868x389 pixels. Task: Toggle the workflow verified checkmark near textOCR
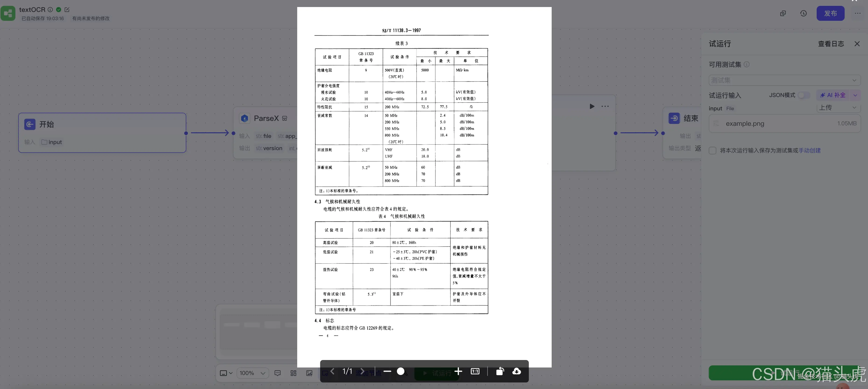coord(58,9)
